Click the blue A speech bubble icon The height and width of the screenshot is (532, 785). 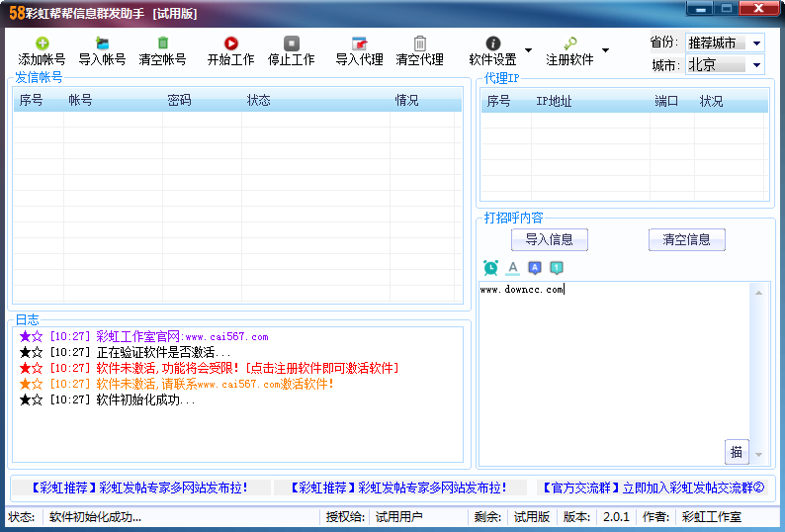(x=535, y=268)
